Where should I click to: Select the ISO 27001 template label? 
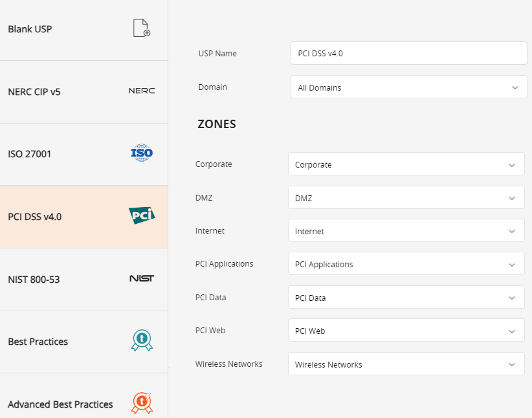(x=30, y=154)
